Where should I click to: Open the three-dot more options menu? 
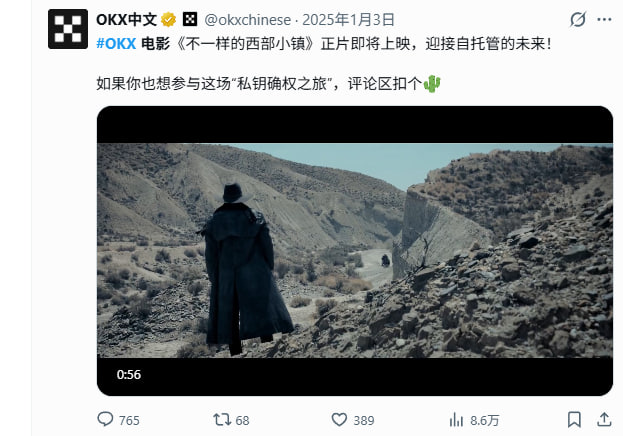click(604, 19)
